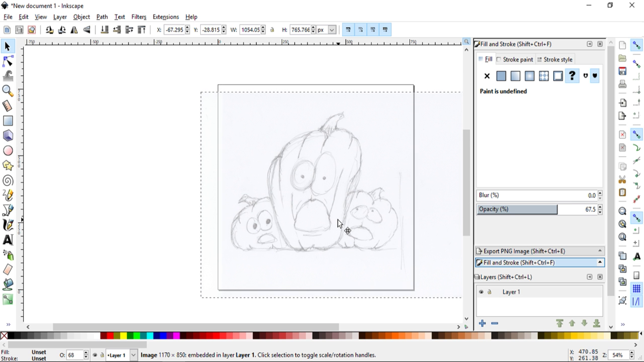The width and height of the screenshot is (644, 362).
Task: Click Rotate 90 counter-clockwise icon
Action: [49, 30]
